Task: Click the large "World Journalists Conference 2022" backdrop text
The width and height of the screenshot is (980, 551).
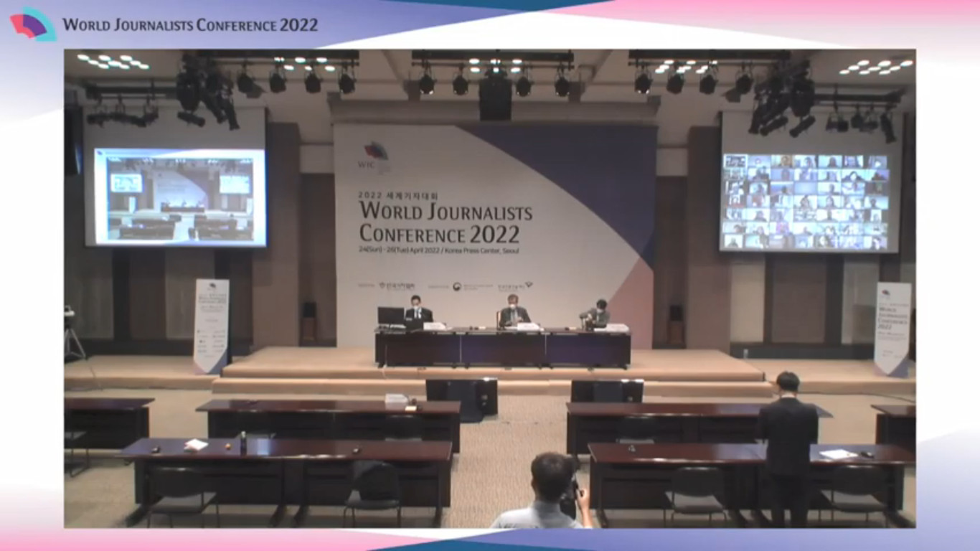Action: click(445, 222)
